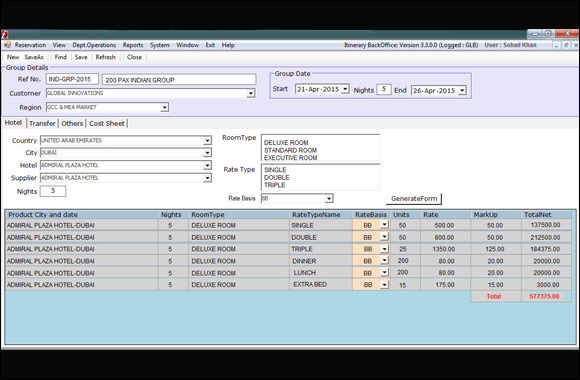Click the Refresh toolbar button
The image size is (580, 380).
click(x=105, y=57)
